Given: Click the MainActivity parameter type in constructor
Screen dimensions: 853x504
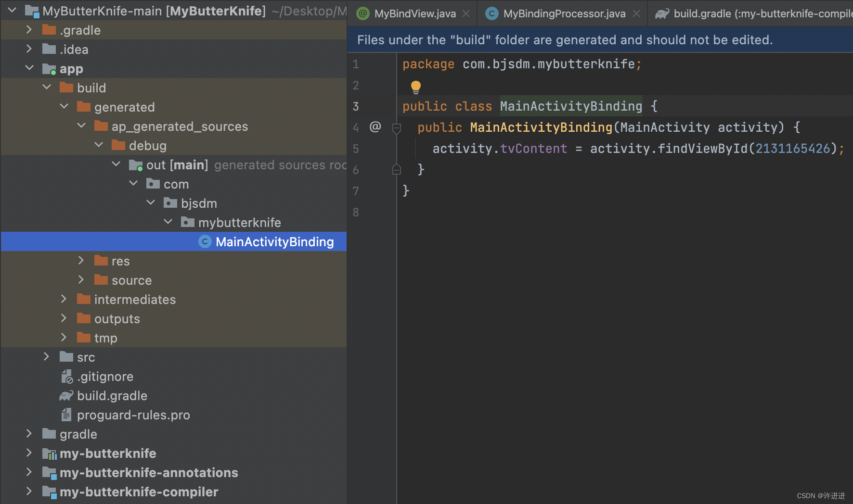Looking at the screenshot, I should [665, 127].
